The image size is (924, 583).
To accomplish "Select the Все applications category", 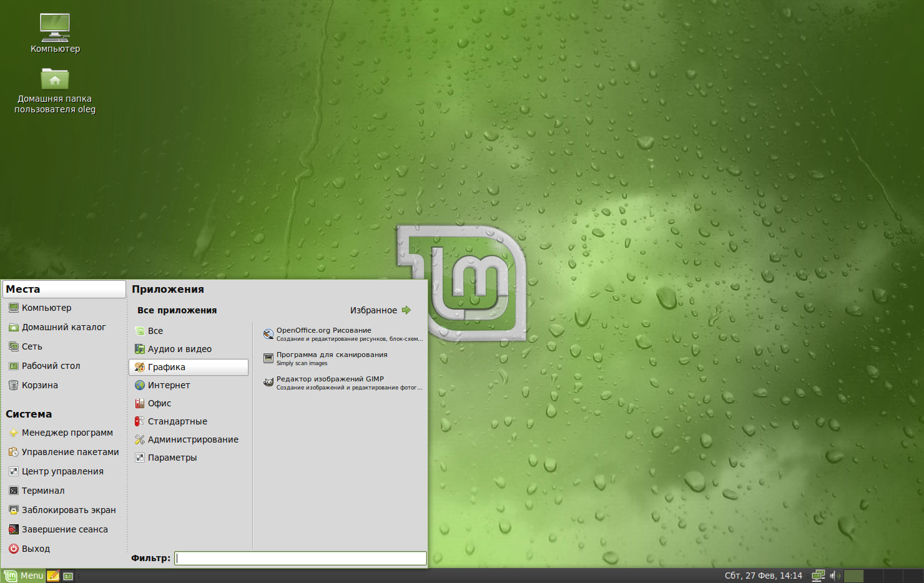I will [189, 331].
